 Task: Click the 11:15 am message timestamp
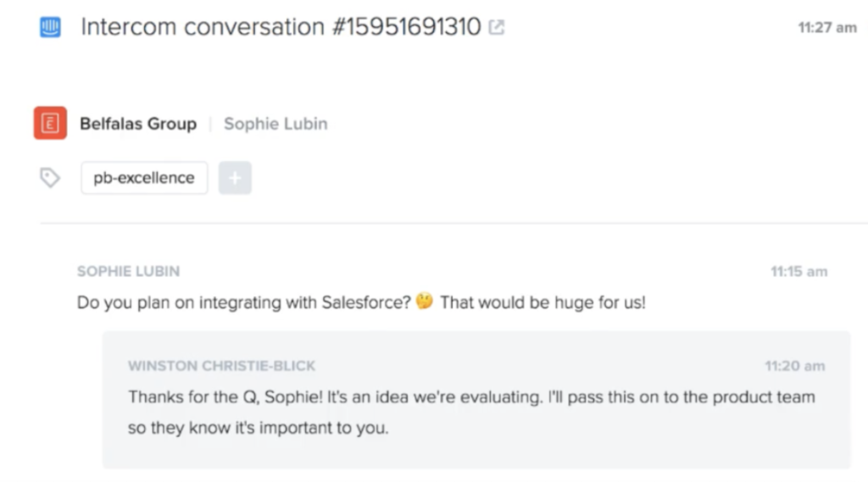click(x=798, y=272)
